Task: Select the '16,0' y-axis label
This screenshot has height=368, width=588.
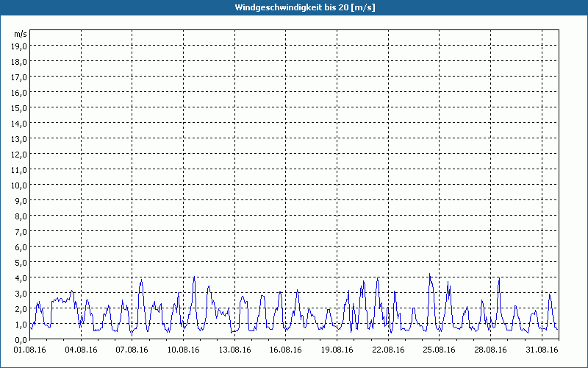Action: click(x=19, y=93)
